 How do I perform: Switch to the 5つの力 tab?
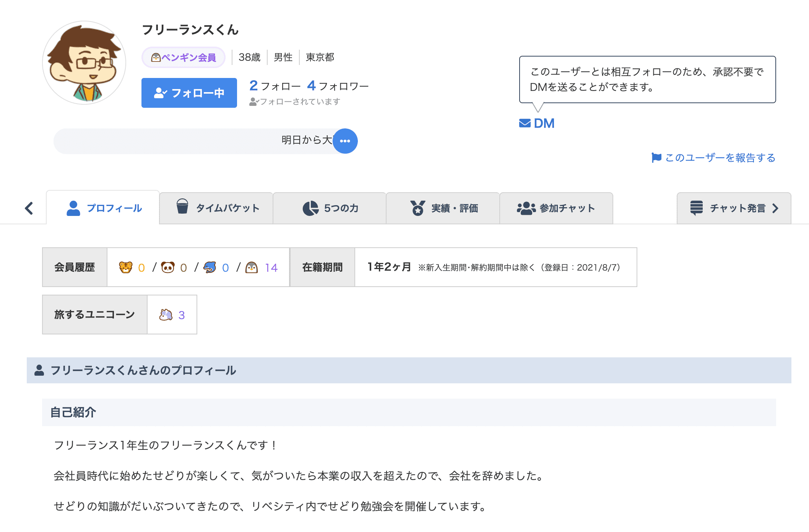click(x=330, y=208)
